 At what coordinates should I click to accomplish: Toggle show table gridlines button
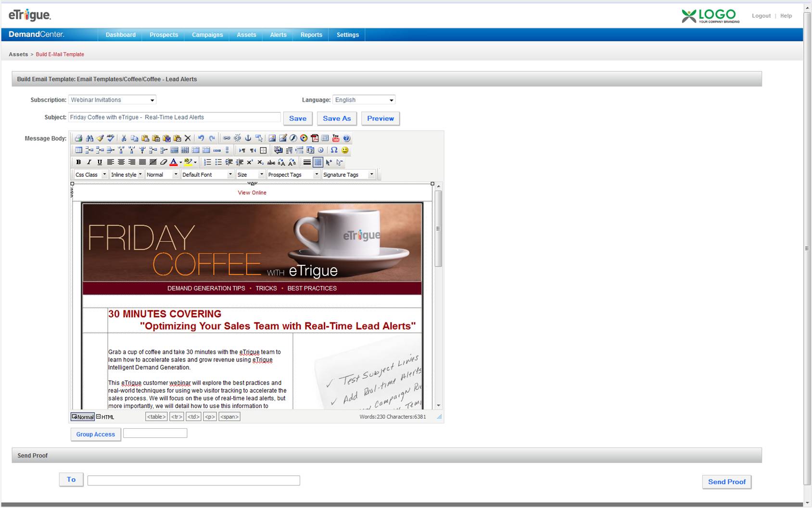(318, 162)
